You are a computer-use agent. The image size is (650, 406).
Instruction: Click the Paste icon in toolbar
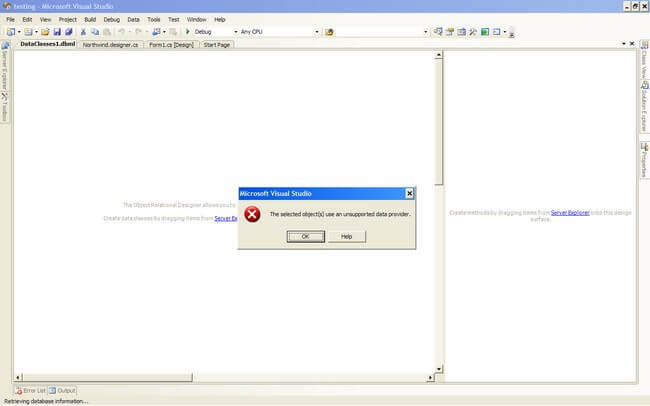(107, 32)
